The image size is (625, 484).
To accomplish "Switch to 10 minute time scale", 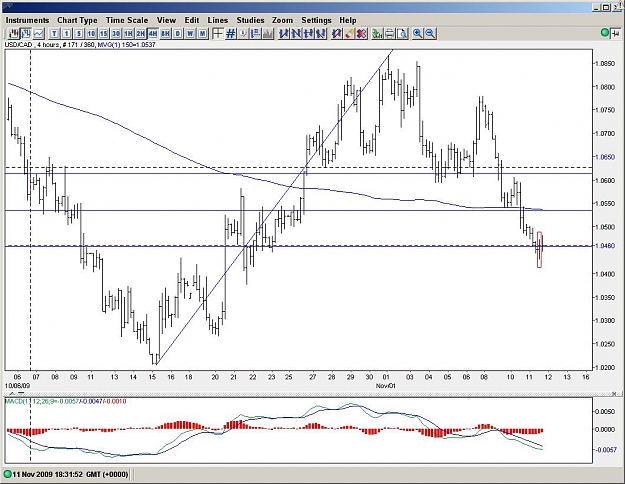I will pyautogui.click(x=91, y=34).
